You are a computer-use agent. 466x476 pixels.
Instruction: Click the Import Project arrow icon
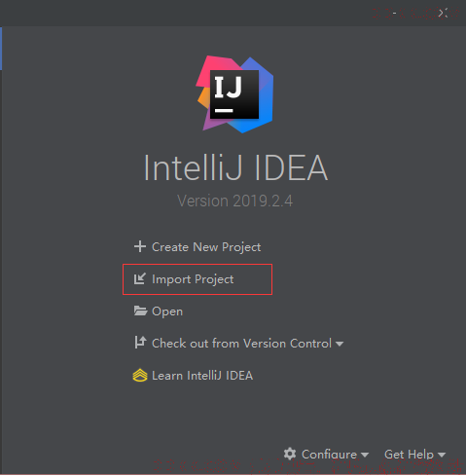(x=140, y=278)
